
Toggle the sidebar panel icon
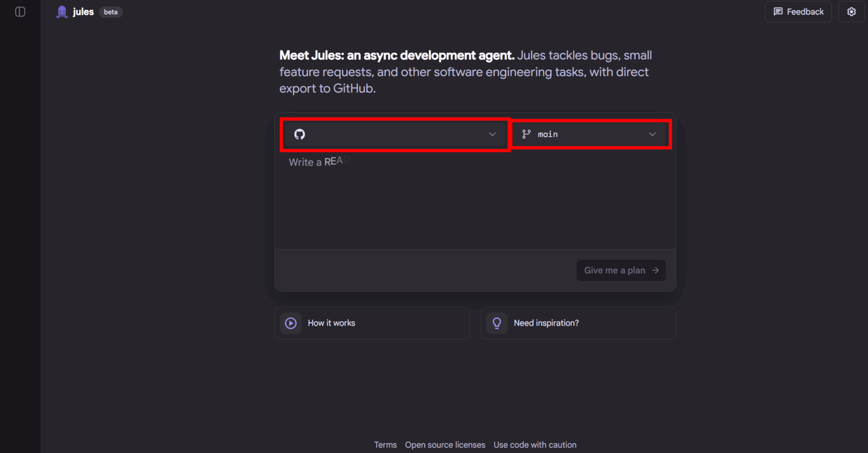click(20, 12)
